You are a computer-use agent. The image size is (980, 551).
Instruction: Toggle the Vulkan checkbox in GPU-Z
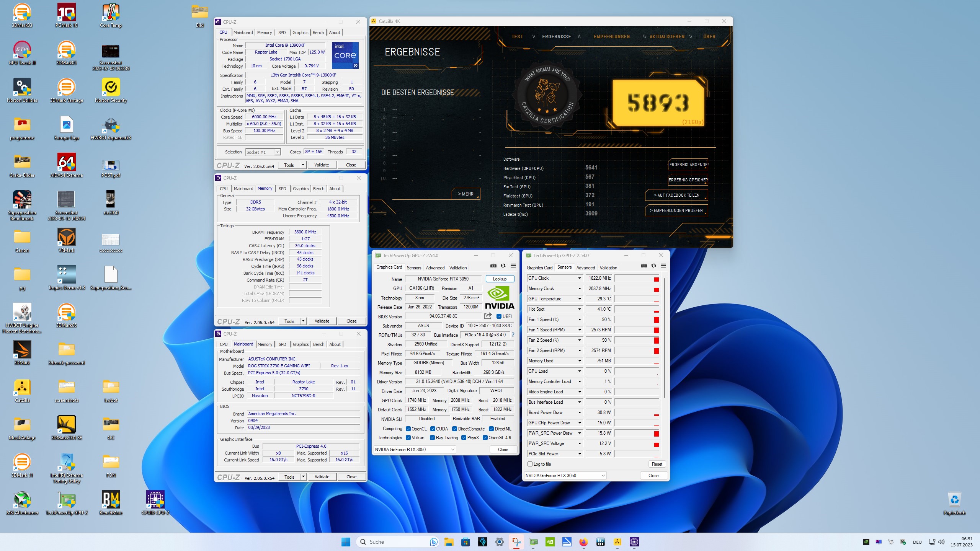(x=408, y=438)
